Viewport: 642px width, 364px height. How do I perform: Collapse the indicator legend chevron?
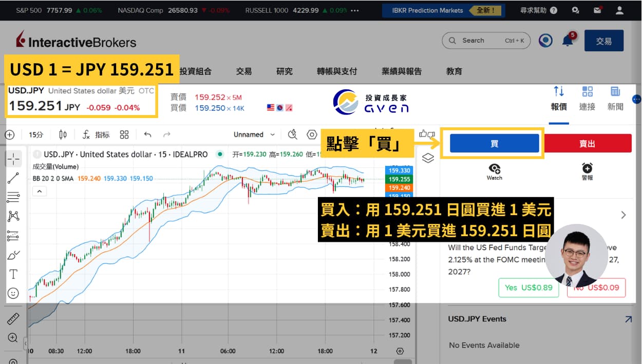pos(39,191)
